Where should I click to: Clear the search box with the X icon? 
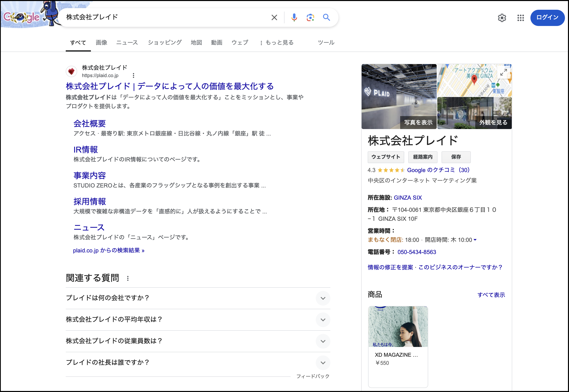pos(274,17)
